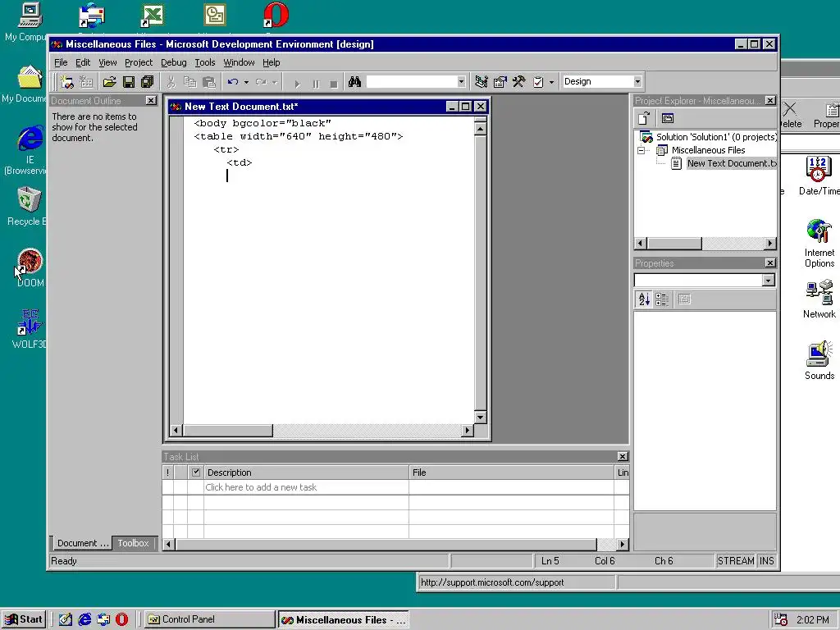This screenshot has width=840, height=630.
Task: Click the Add Item toolbar icon
Action: [85, 82]
